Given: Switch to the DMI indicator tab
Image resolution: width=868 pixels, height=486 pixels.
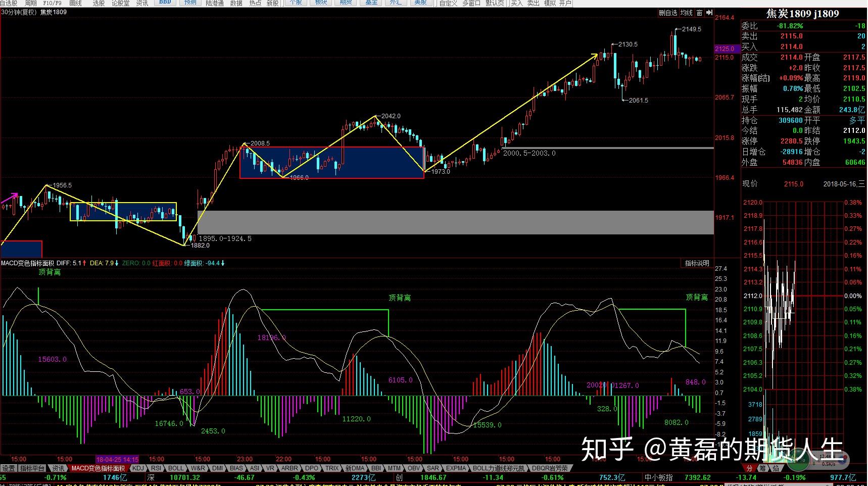Looking at the screenshot, I should pos(218,468).
